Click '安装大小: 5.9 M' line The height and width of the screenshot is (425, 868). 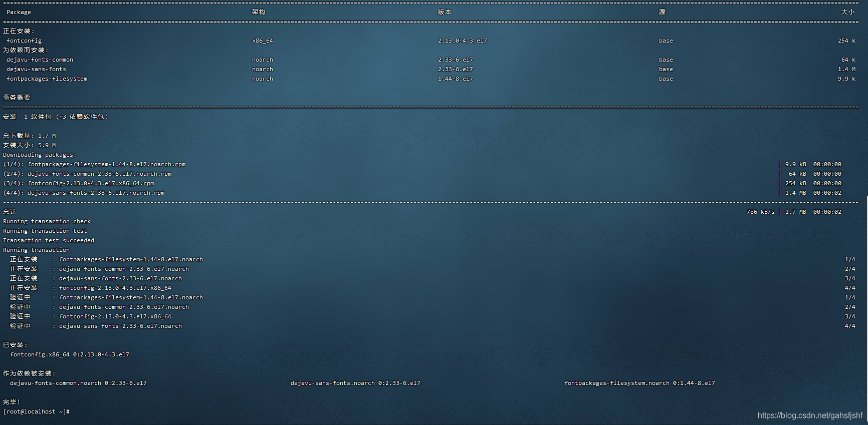30,145
